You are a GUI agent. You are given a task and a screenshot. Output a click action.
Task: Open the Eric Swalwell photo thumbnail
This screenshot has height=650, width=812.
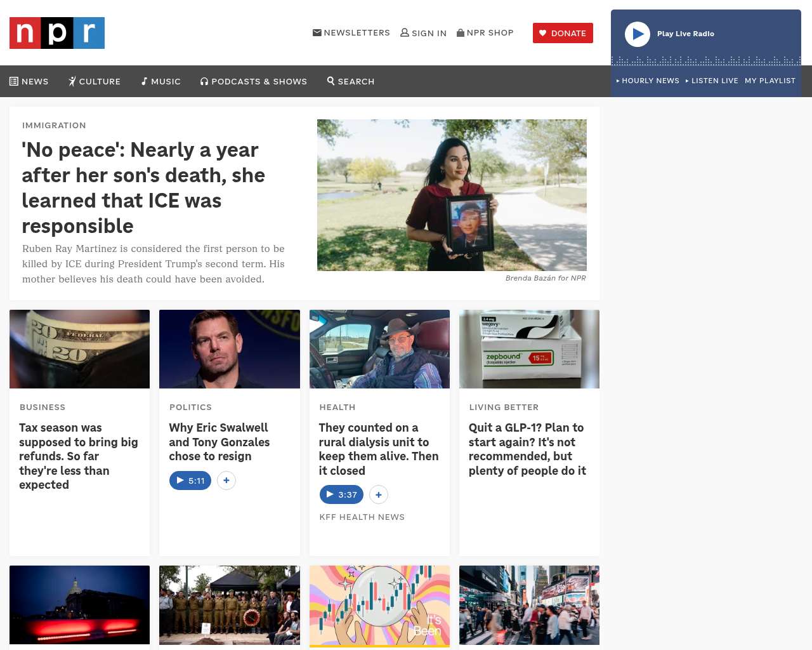click(230, 349)
